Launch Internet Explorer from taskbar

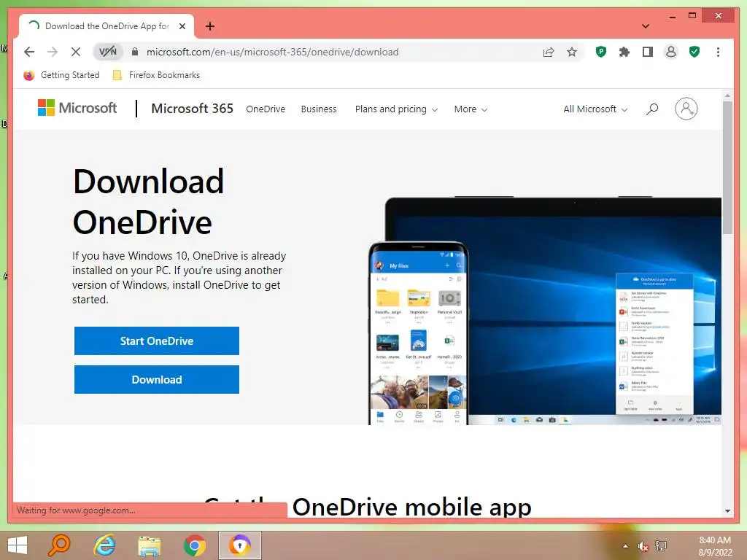104,545
